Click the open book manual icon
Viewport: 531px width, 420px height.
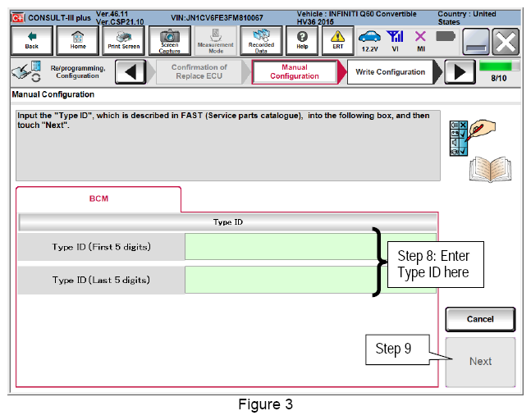[x=490, y=169]
